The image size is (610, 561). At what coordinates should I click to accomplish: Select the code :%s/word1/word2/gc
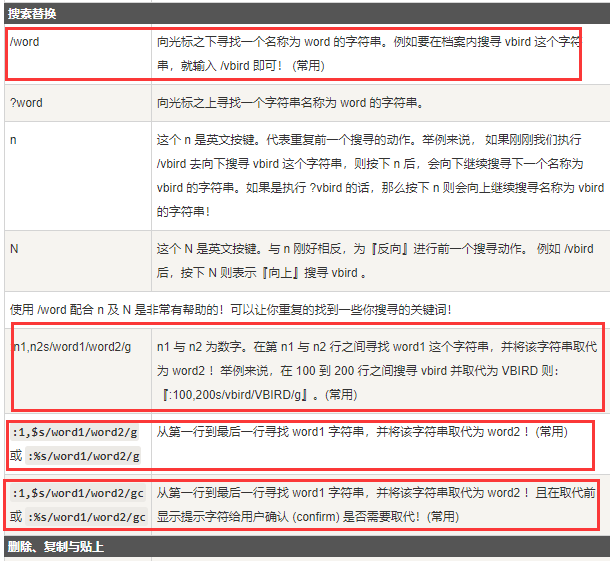(x=86, y=517)
